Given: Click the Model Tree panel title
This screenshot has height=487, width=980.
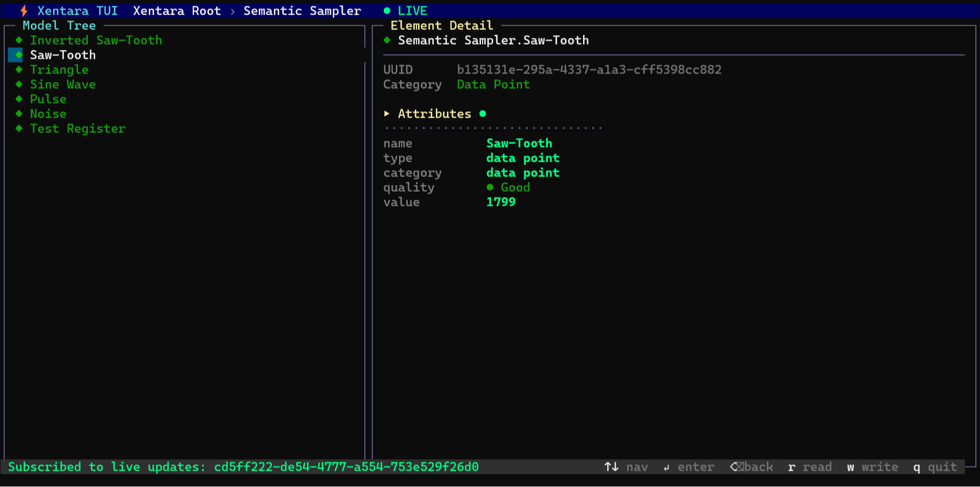Looking at the screenshot, I should click(59, 25).
